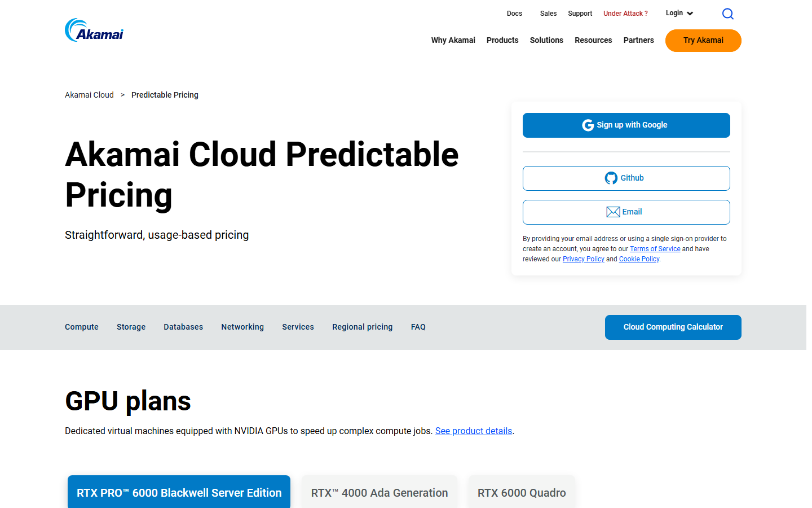Click Straightforward, usage-based pricing text
This screenshot has width=812, height=508.
pos(157,235)
